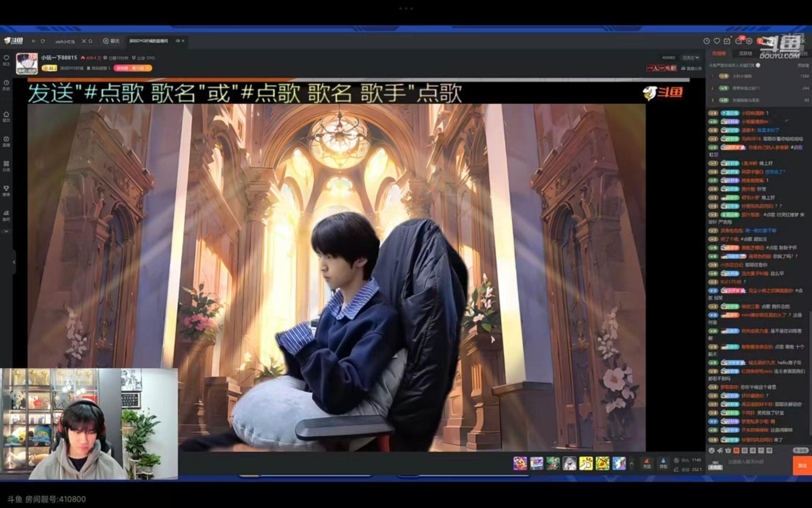The height and width of the screenshot is (508, 812).
Task: Go back with the left arrow button
Action: pos(33,41)
